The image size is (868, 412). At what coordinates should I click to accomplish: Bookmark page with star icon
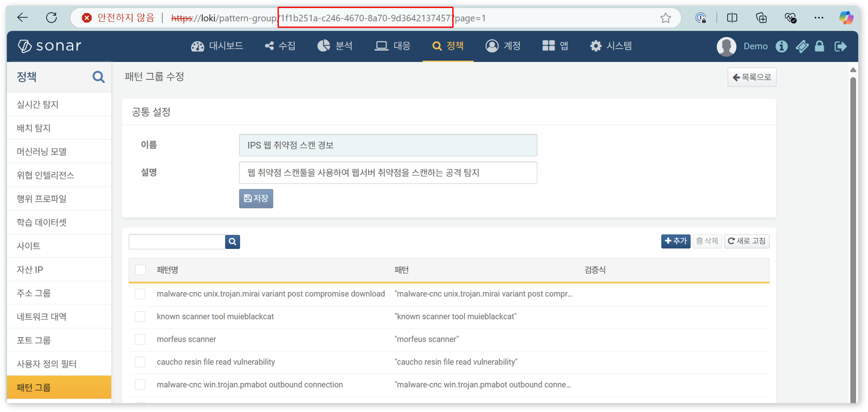[665, 18]
